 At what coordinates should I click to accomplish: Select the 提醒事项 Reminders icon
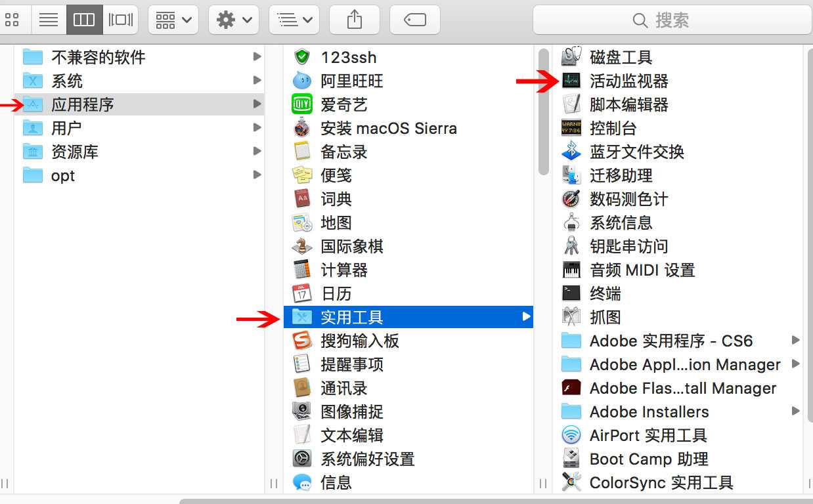[302, 364]
